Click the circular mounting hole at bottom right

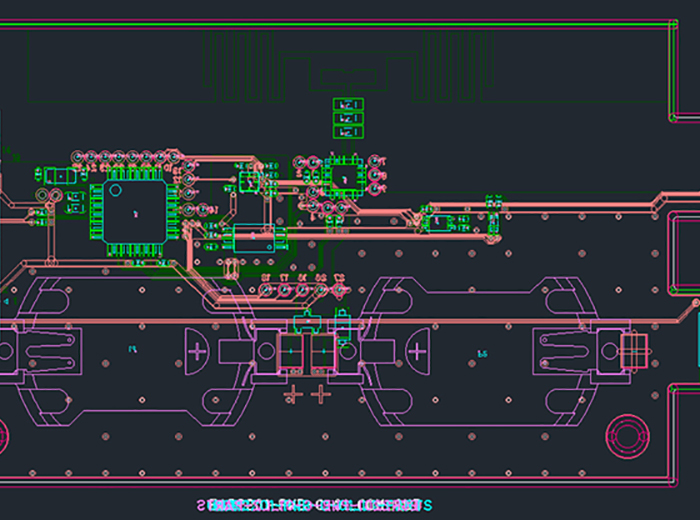click(x=628, y=435)
